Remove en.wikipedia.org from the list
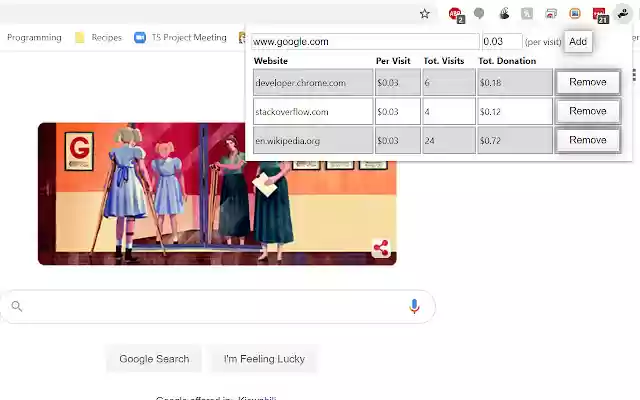 click(588, 140)
